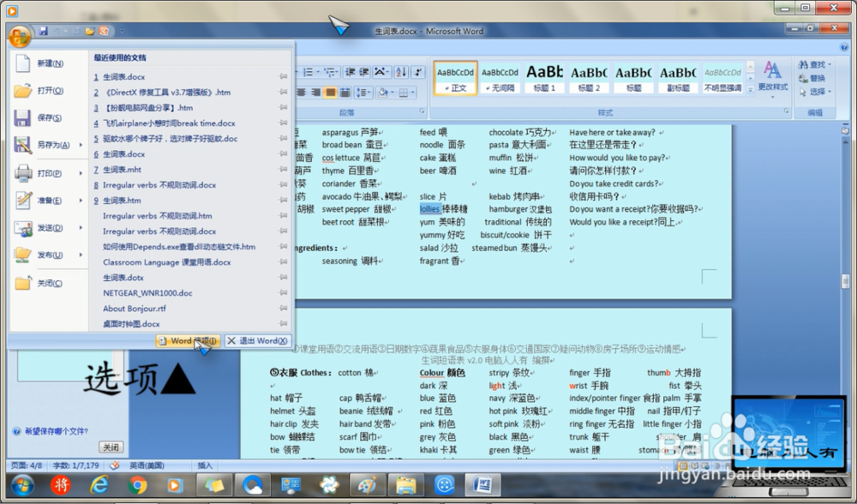Open Google Chrome from taskbar
The image size is (857, 504).
(137, 485)
